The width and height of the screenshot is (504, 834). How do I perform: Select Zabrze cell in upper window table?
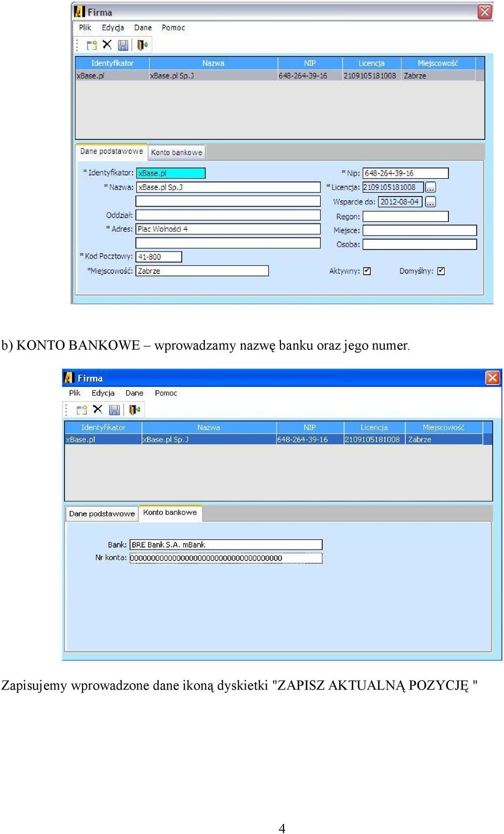(x=438, y=76)
